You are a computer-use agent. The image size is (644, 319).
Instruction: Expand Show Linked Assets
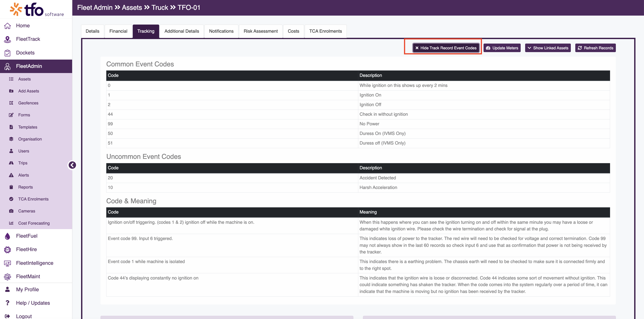click(x=548, y=48)
